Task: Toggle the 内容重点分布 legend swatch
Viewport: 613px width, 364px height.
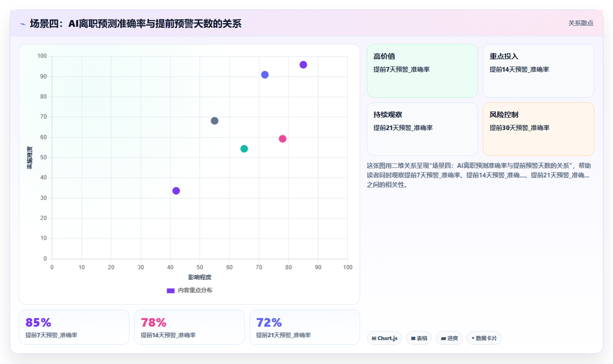Action: pos(170,290)
